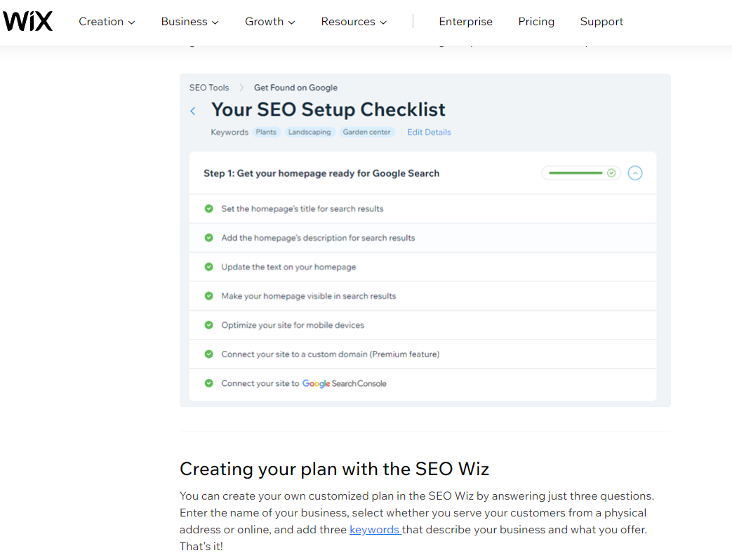The image size is (732, 560).
Task: Toggle check for Optimize site for mobile
Action: pos(208,325)
